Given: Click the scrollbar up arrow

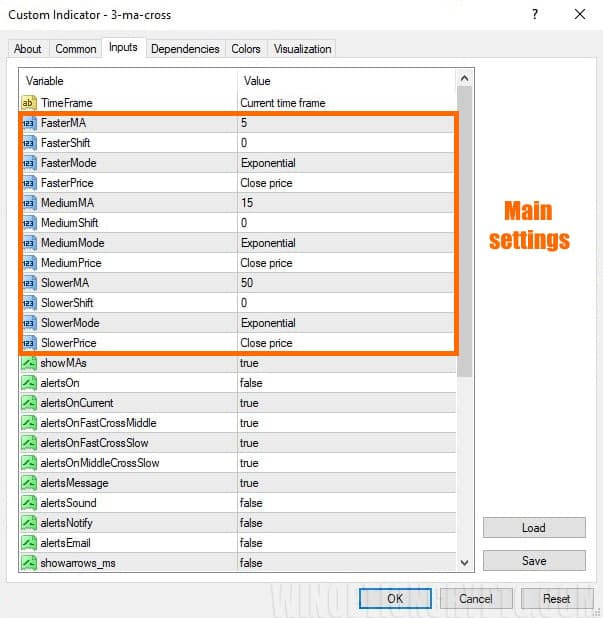Looking at the screenshot, I should click(x=465, y=78).
